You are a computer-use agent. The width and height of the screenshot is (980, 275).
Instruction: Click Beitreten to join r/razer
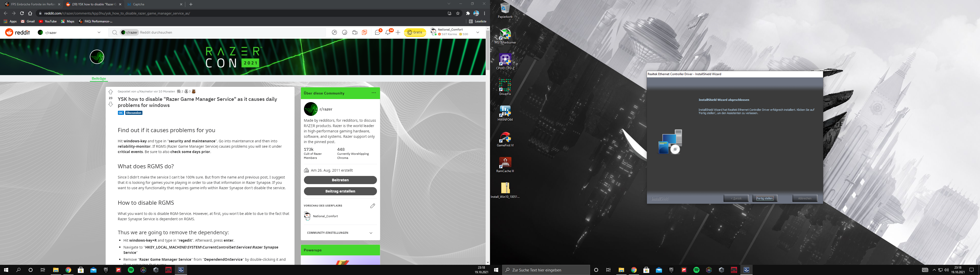coord(340,180)
